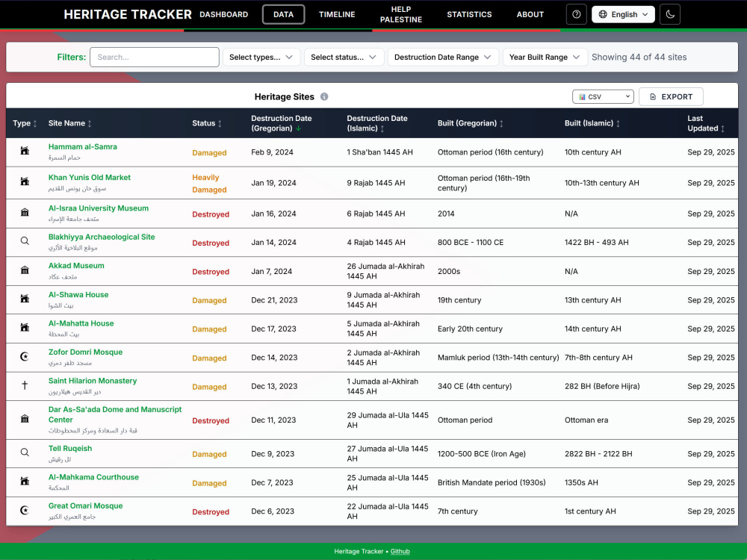Open Blakhiyya Archaeological Site link
Image resolution: width=747 pixels, height=560 pixels.
click(102, 237)
